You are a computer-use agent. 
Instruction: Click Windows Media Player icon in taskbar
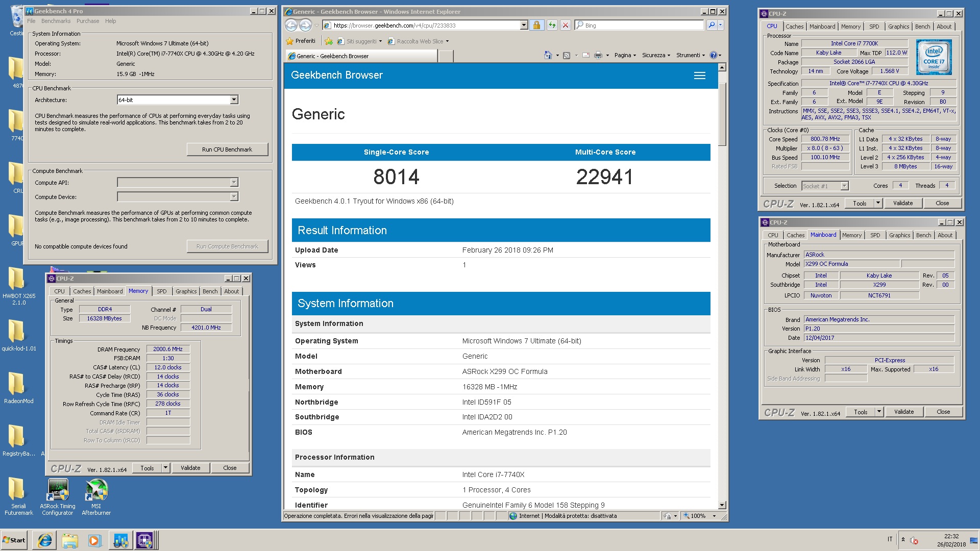(x=94, y=540)
